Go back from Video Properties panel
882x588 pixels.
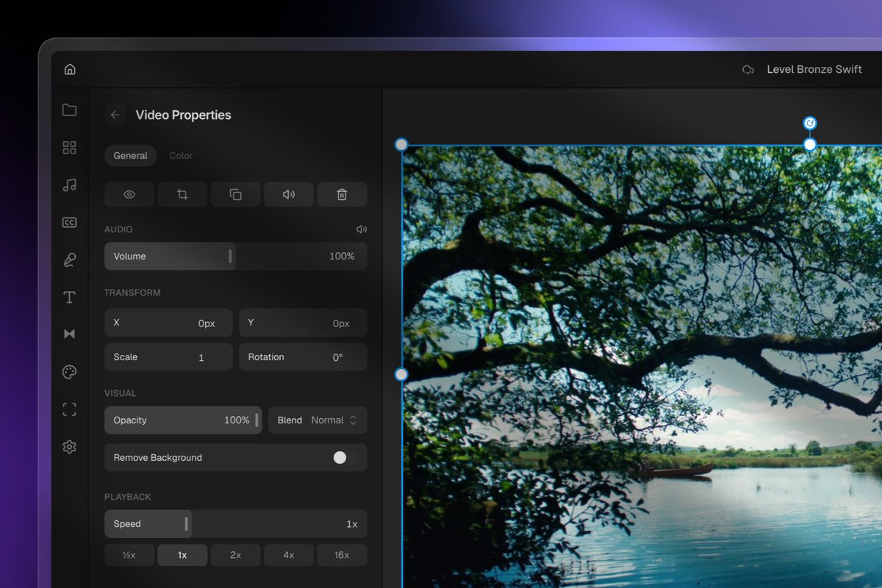(115, 115)
